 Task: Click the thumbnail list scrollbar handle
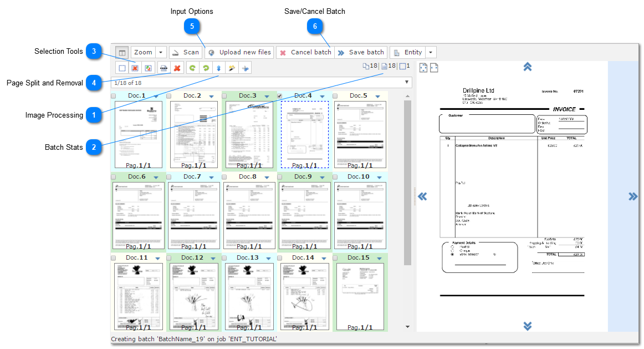point(407,183)
